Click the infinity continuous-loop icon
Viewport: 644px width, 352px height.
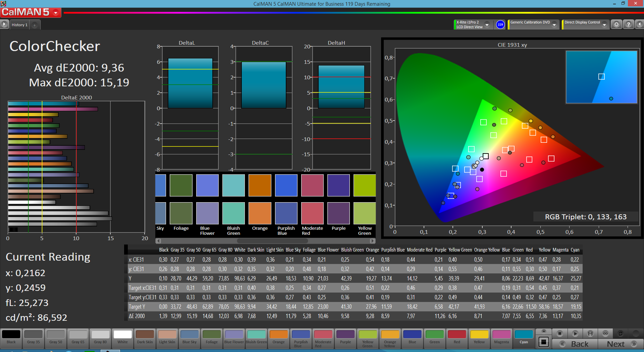click(605, 334)
